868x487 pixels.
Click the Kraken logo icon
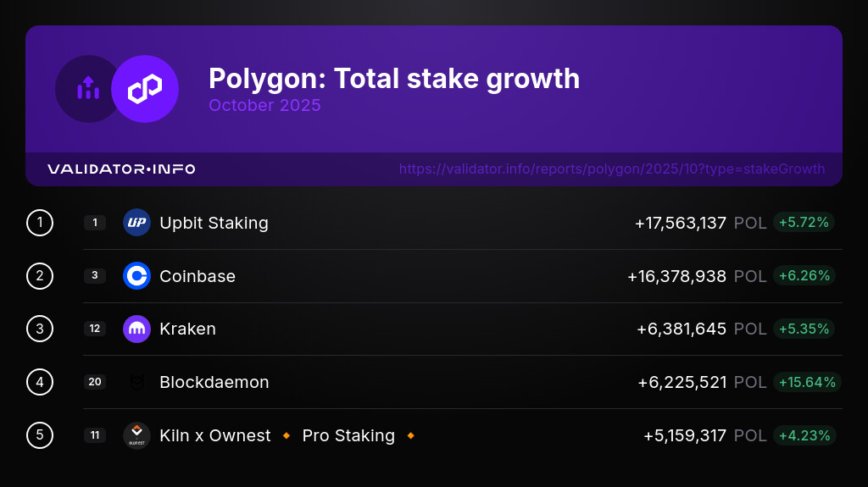click(136, 329)
